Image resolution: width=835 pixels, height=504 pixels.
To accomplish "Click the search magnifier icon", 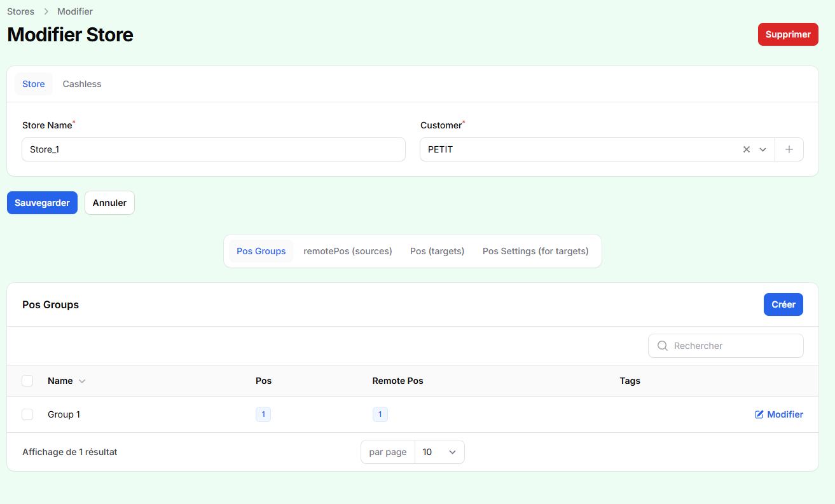I will pyautogui.click(x=662, y=346).
